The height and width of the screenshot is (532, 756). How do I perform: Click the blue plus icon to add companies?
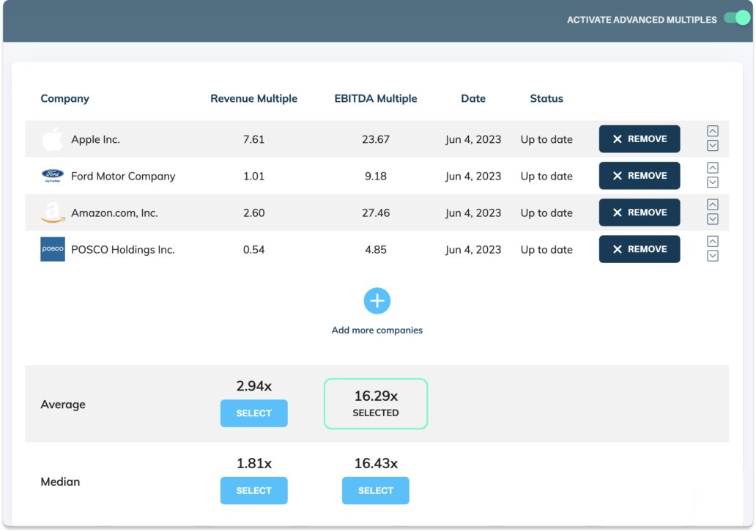click(x=377, y=300)
